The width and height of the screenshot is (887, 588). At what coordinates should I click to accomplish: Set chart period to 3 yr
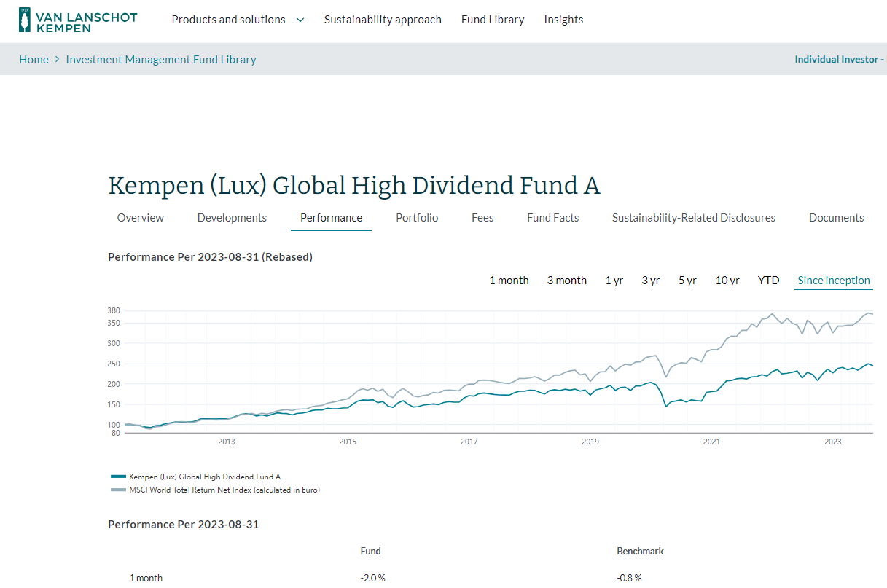point(651,281)
